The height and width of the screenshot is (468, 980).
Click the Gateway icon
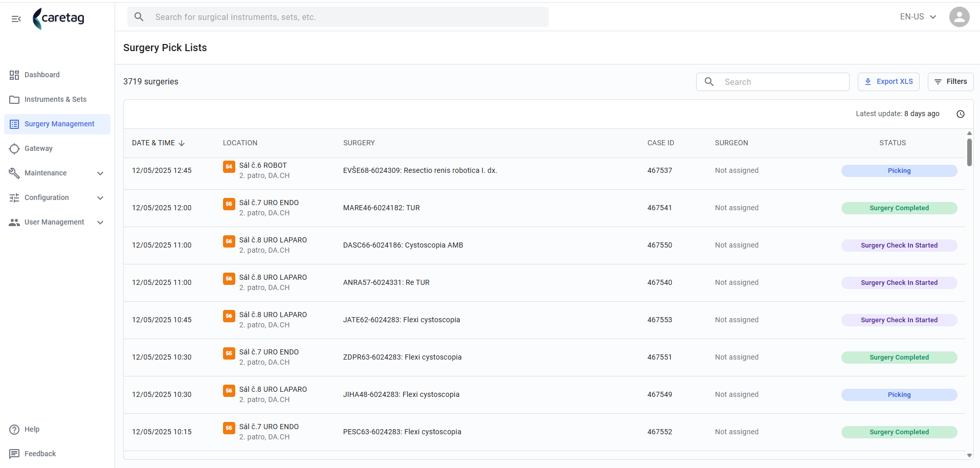14,148
